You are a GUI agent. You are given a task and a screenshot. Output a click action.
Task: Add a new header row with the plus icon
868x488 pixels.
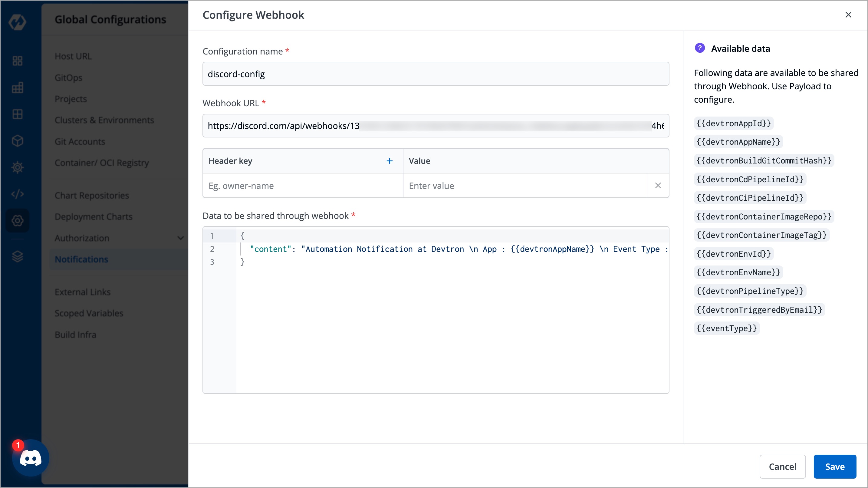click(390, 161)
